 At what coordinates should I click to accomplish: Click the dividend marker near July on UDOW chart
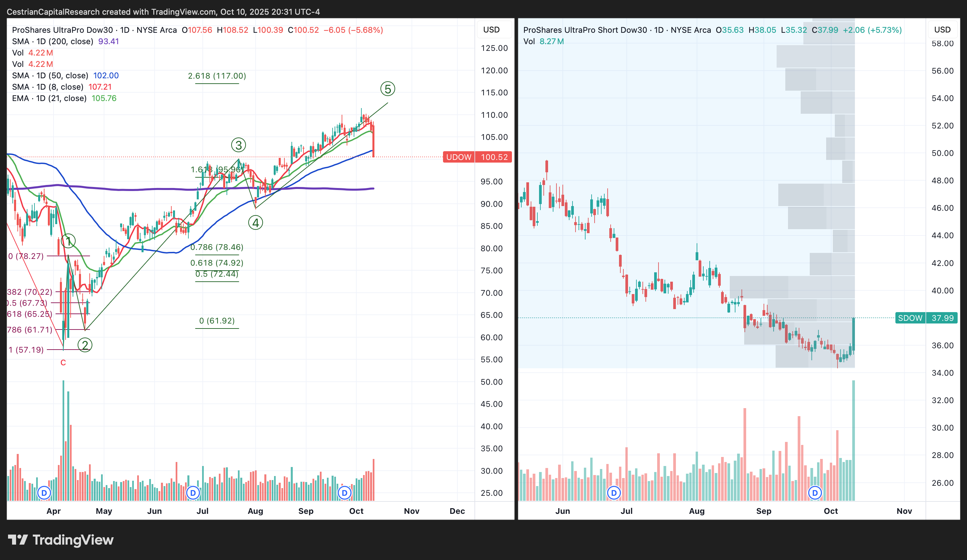(193, 493)
